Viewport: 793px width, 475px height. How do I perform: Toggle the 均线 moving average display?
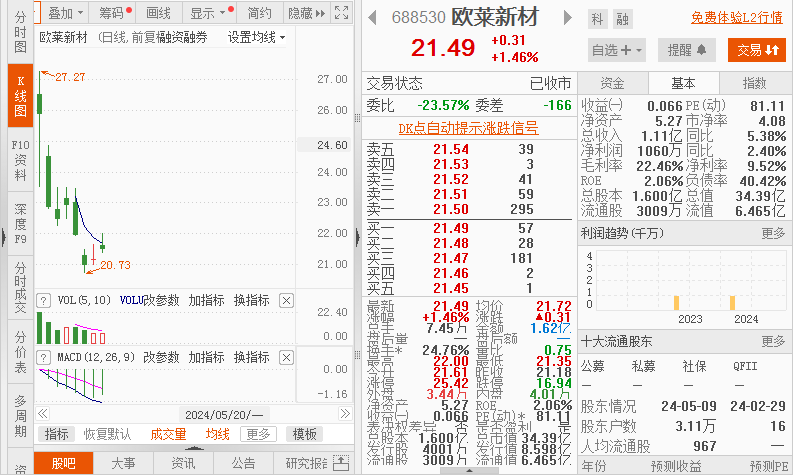pyautogui.click(x=217, y=434)
